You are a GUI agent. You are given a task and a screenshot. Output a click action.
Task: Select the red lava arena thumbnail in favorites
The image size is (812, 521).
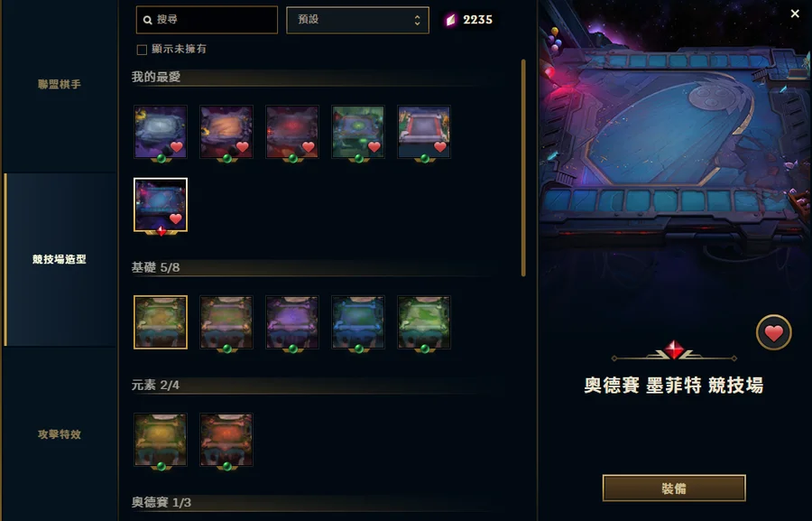[292, 132]
